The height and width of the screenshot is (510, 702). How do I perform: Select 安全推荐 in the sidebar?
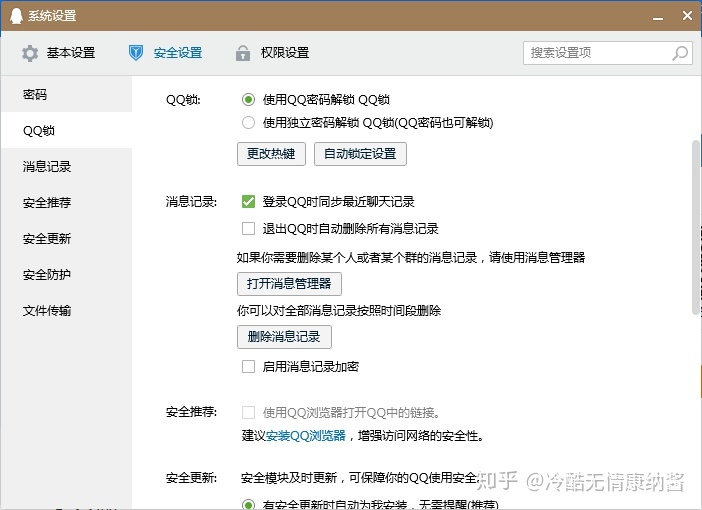[66, 202]
